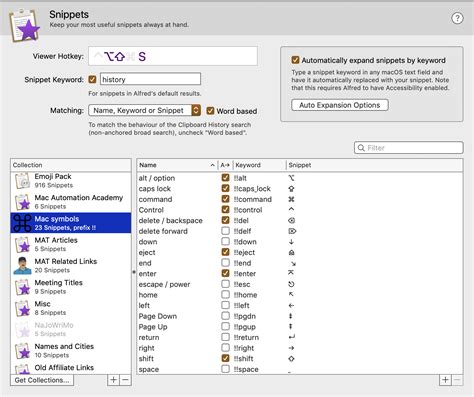
Task: Sort by the Keyword column header
Action: click(259, 165)
